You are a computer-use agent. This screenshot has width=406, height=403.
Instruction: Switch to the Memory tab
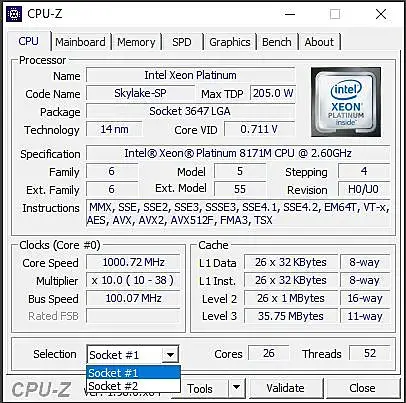coord(136,42)
